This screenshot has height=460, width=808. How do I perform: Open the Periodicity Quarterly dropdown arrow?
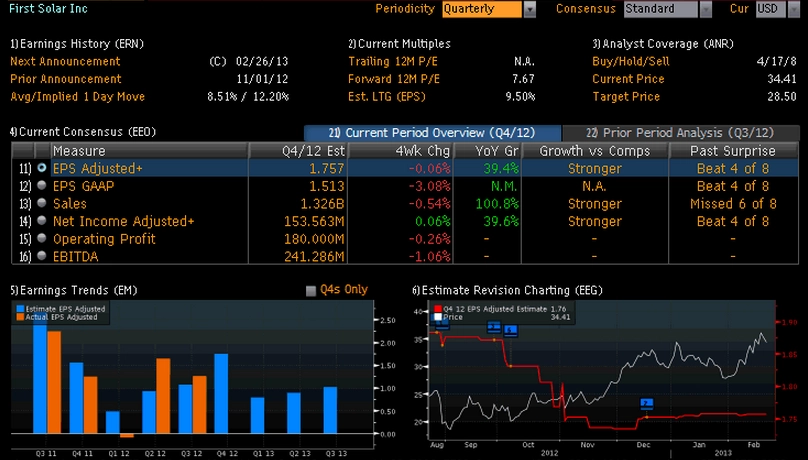click(529, 9)
